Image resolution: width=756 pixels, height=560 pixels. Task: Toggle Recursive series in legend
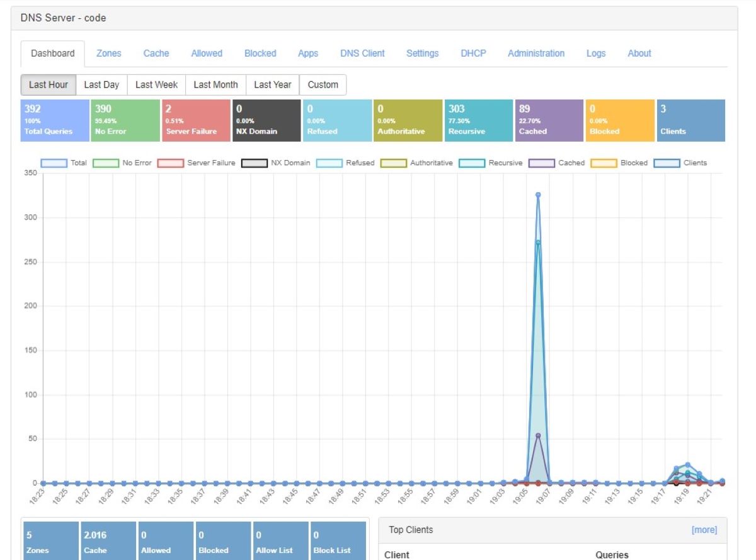pyautogui.click(x=491, y=163)
